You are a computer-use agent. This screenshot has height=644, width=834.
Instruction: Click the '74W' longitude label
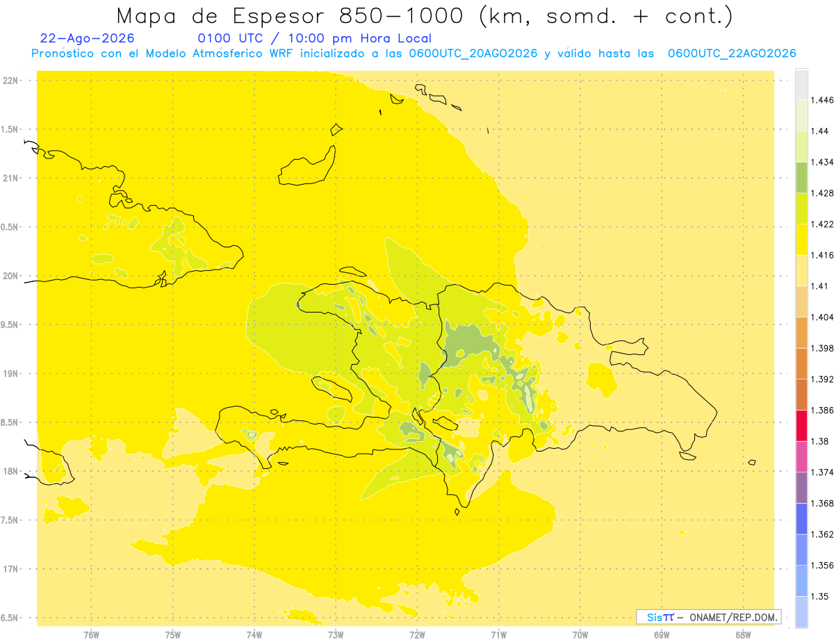coord(254,634)
